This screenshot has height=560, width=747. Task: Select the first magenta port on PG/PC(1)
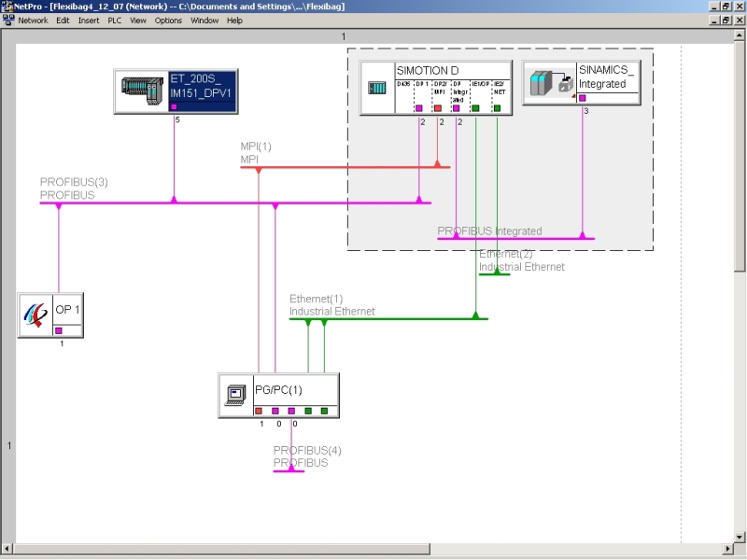point(275,411)
